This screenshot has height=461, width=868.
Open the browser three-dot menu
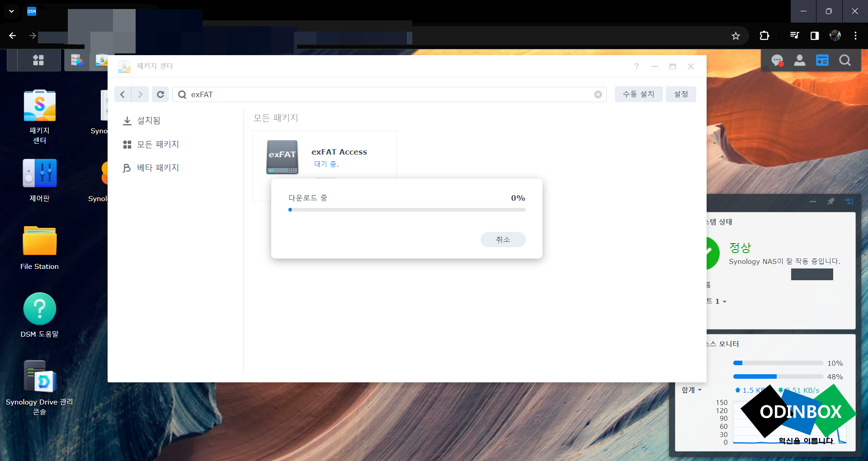[x=855, y=36]
